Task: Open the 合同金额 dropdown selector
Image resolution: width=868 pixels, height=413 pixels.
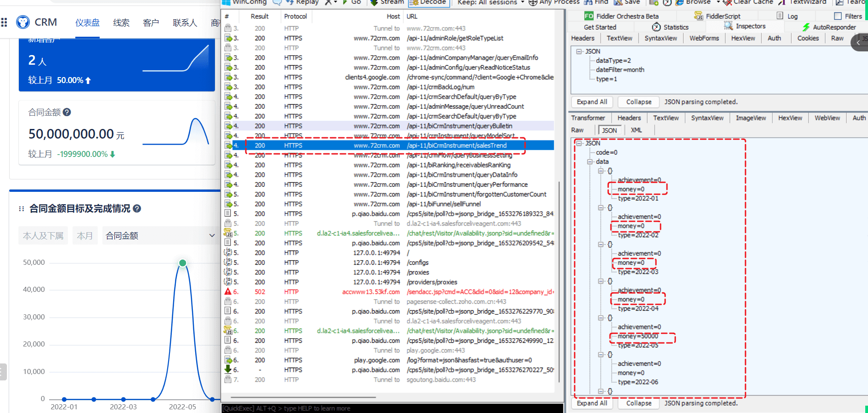Action: [160, 235]
